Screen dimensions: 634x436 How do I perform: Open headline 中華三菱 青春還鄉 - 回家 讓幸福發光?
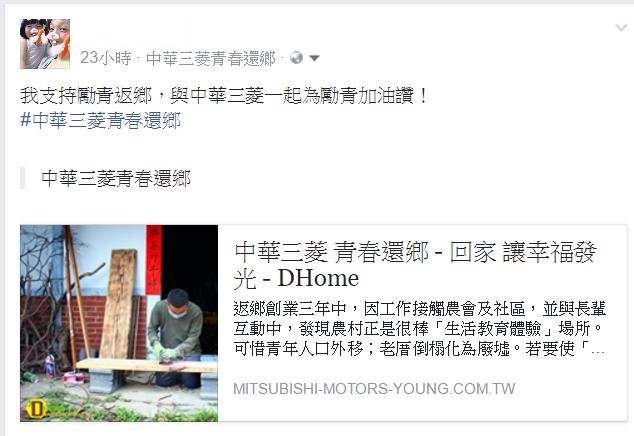415,265
